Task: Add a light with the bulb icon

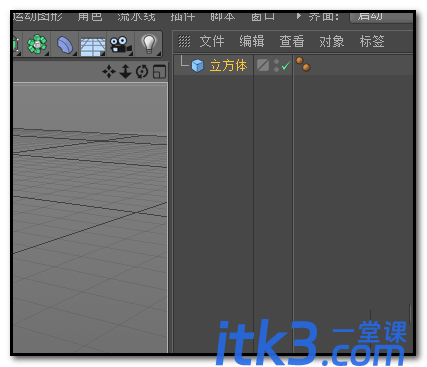Action: click(x=149, y=44)
